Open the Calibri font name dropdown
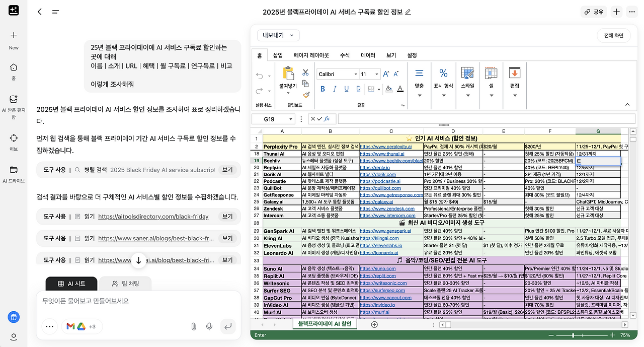644x347 pixels. pos(355,74)
